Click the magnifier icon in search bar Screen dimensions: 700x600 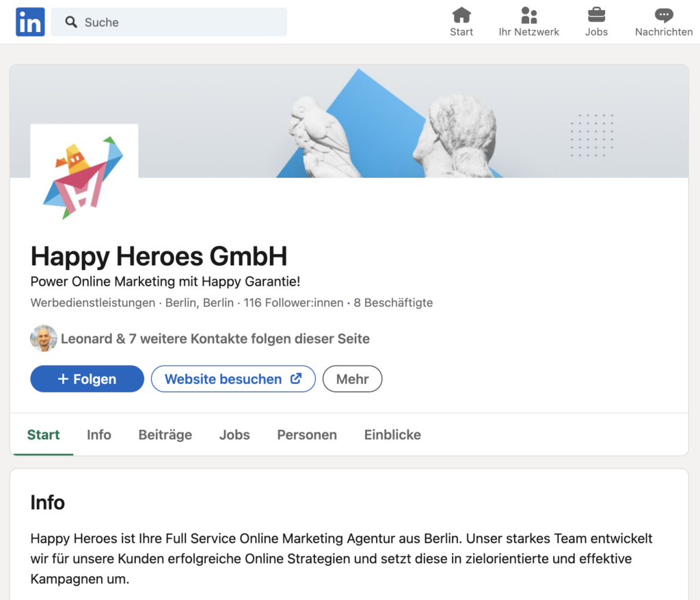[x=71, y=23]
